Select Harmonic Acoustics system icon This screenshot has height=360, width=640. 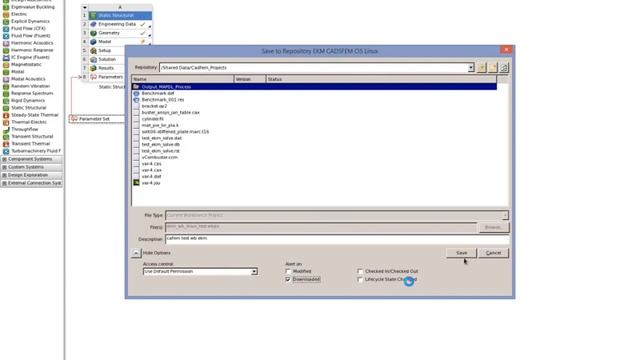pyautogui.click(x=6, y=43)
